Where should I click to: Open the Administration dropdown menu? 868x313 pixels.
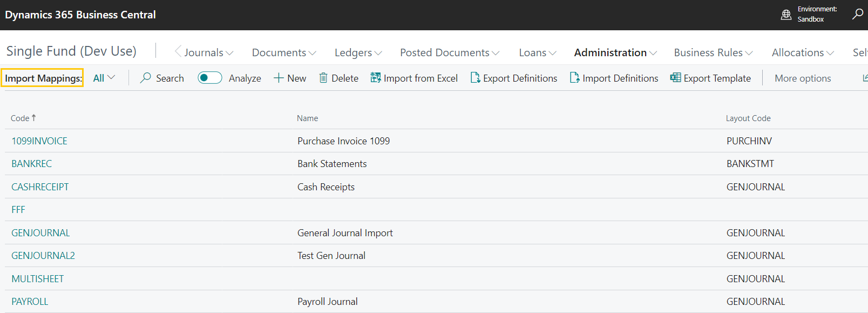click(x=615, y=52)
